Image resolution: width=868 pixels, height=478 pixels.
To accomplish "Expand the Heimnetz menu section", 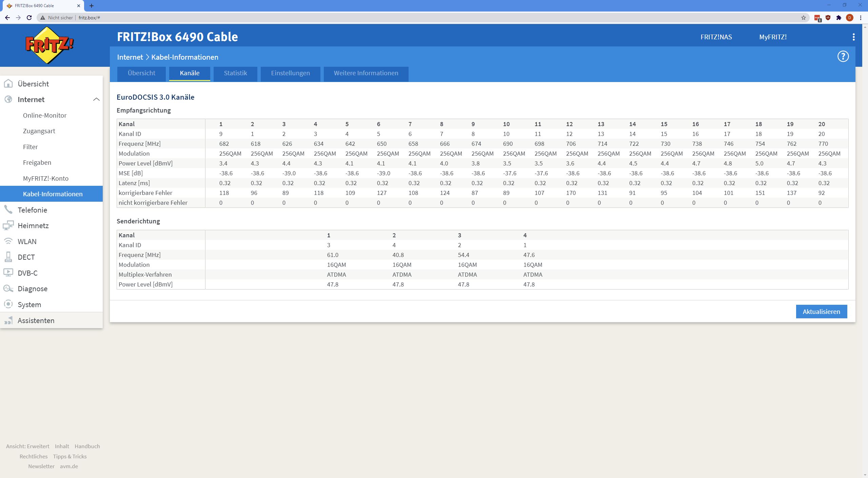I will (33, 226).
